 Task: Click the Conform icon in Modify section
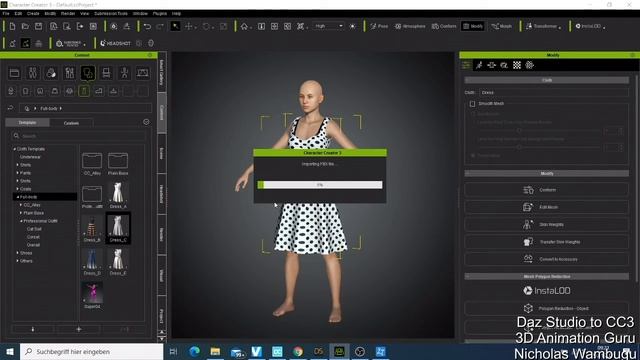pyautogui.click(x=528, y=190)
